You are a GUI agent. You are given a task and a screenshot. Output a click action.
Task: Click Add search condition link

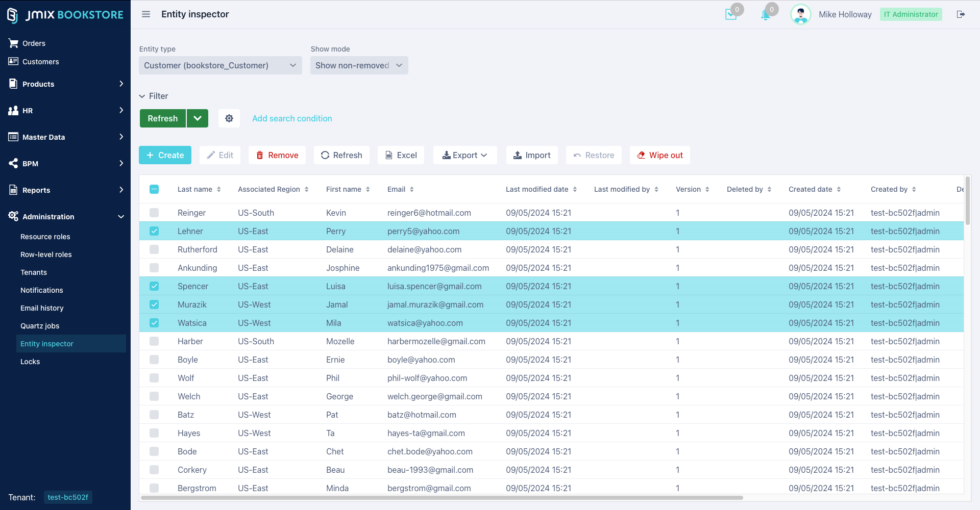click(x=292, y=118)
